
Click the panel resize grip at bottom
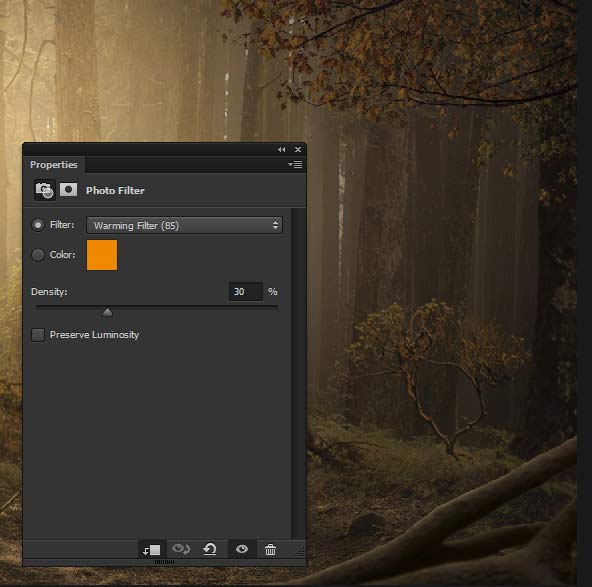(164, 562)
